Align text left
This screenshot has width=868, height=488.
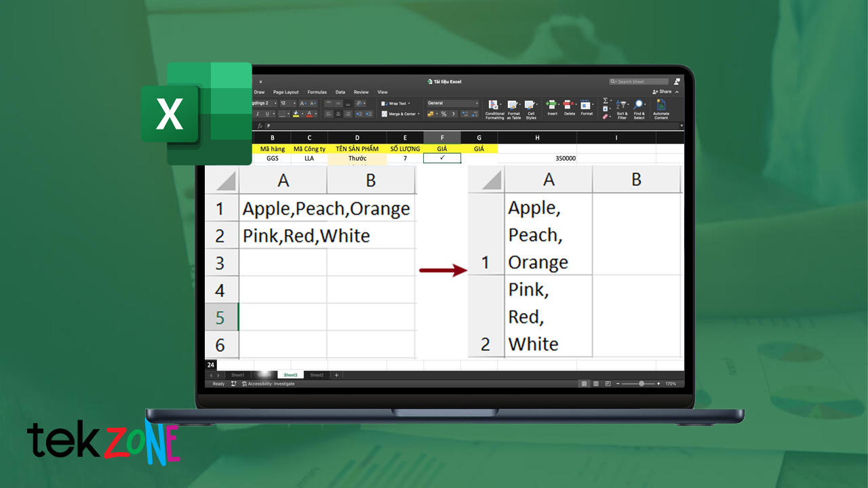[x=328, y=114]
